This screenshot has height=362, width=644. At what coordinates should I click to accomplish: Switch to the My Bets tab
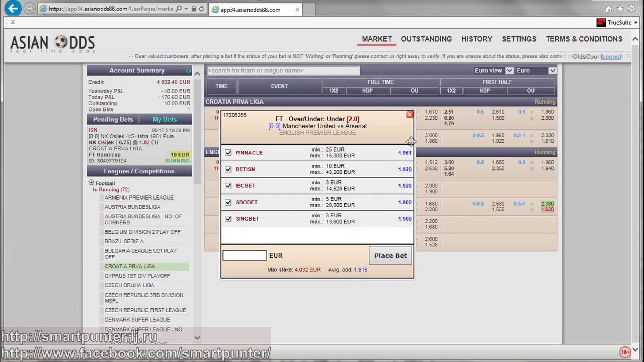pos(164,119)
